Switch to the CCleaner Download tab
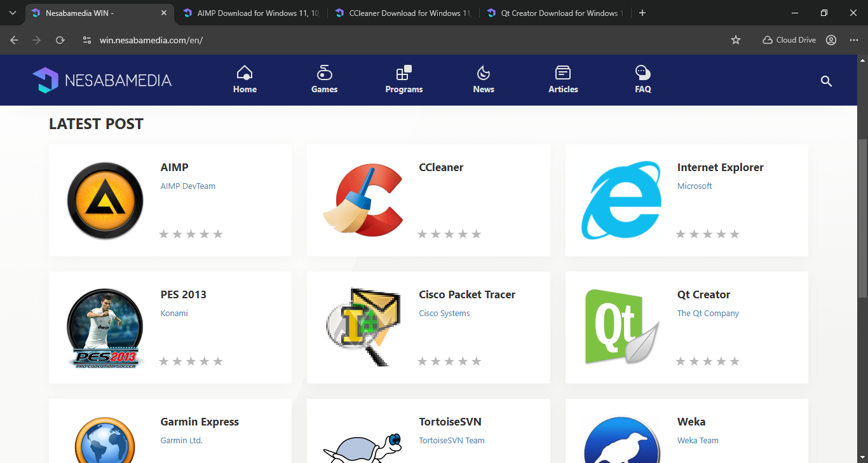Viewport: 868px width, 463px height. coord(403,13)
